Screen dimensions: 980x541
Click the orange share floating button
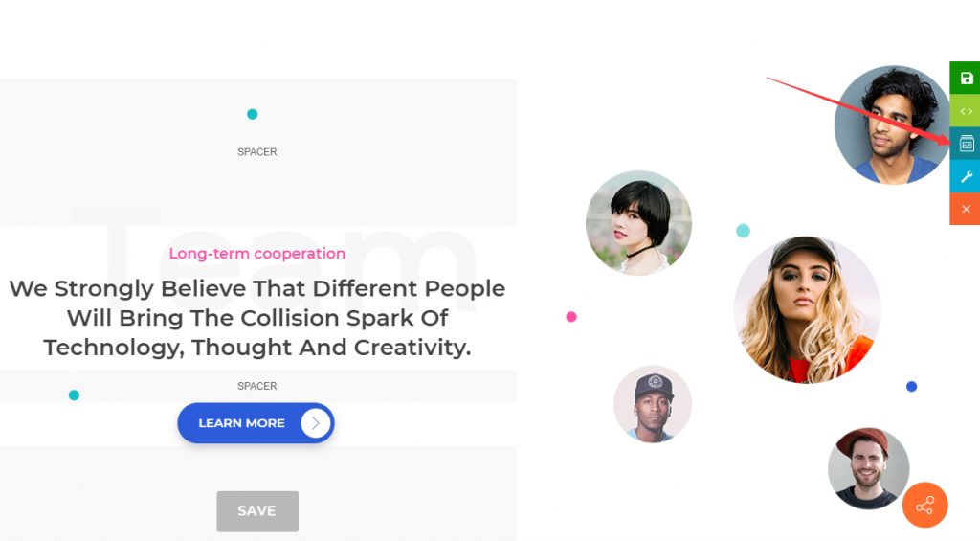tap(924, 506)
